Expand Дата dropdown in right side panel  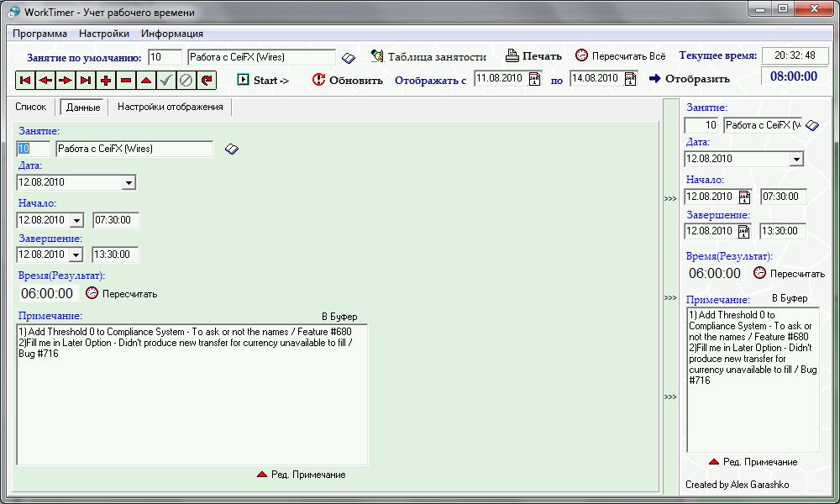click(x=796, y=159)
